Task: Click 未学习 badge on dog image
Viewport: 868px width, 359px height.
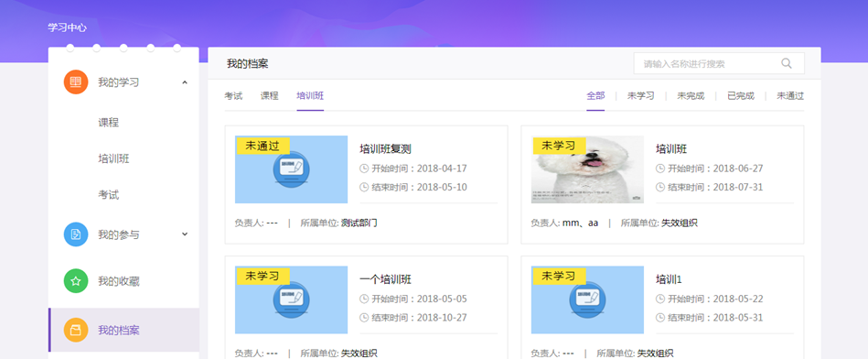Action: (559, 146)
